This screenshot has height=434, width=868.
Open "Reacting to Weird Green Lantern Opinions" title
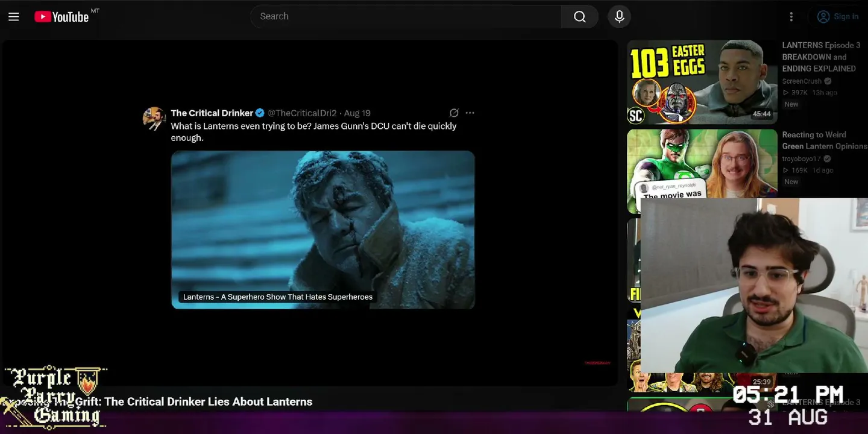click(x=824, y=140)
